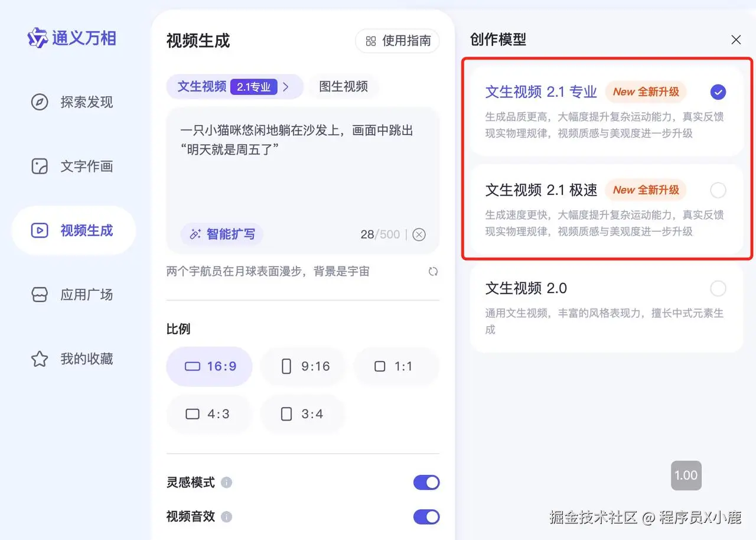Open 我的收藏 star icon in sidebar
Screen dimensions: 756x540
pyautogui.click(x=40, y=359)
